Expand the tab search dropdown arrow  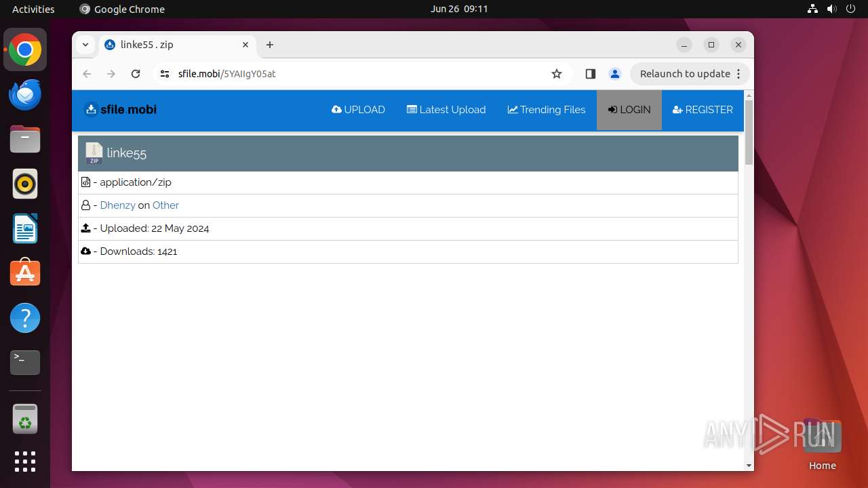(x=85, y=45)
